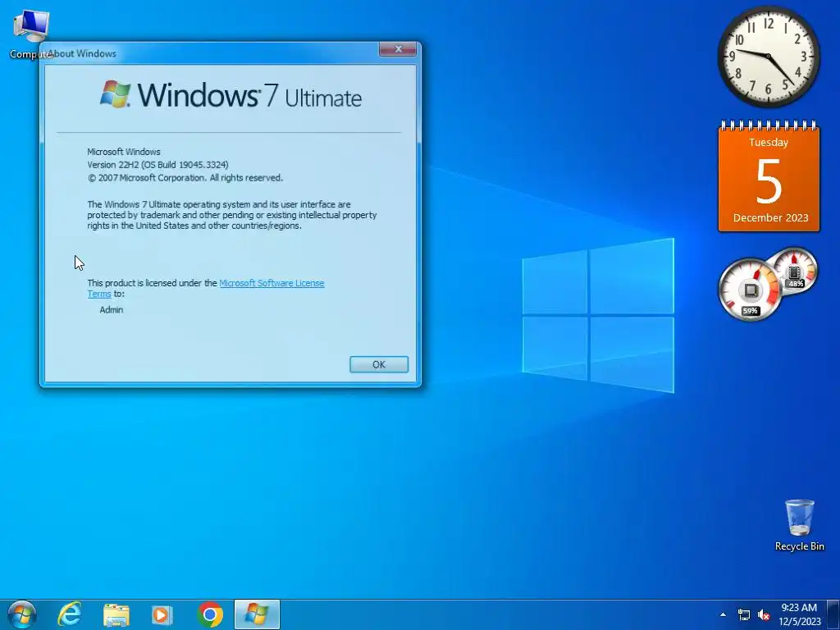The height and width of the screenshot is (630, 840).
Task: Click the analog clock gadget
Action: (x=768, y=57)
